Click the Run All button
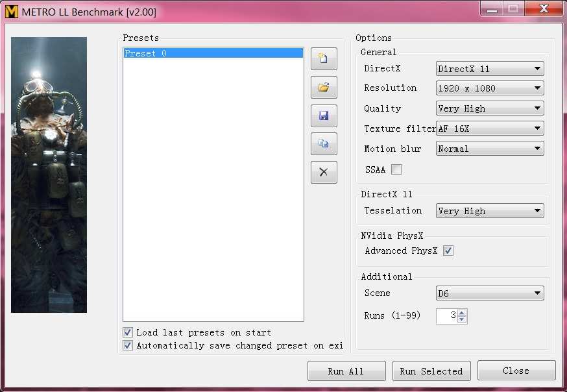The height and width of the screenshot is (392, 567). tap(346, 371)
